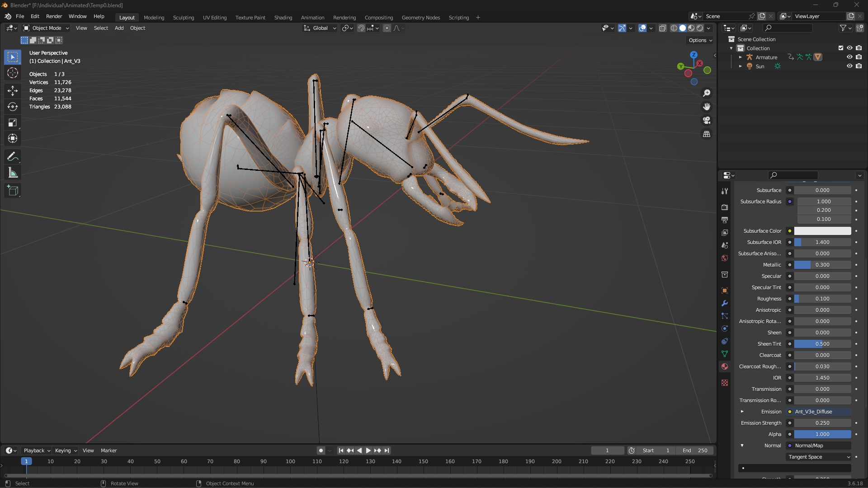This screenshot has width=868, height=488.
Task: Open the Object Mode dropdown
Action: 46,28
